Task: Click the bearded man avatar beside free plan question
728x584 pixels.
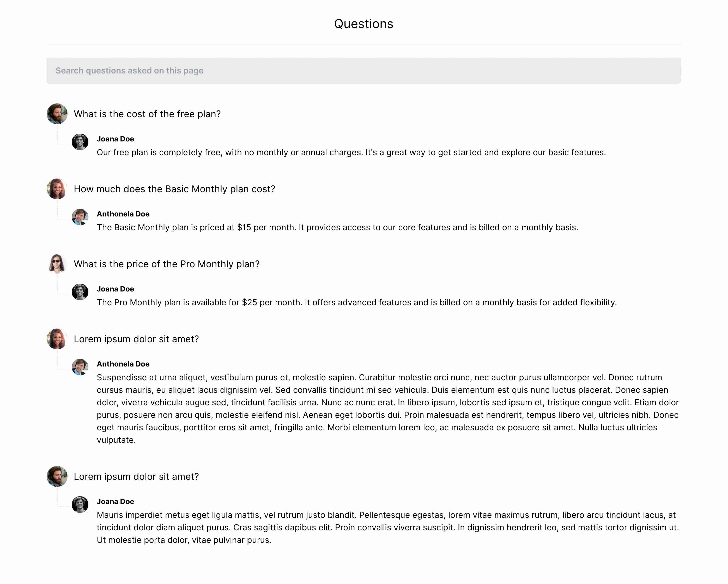Action: (x=57, y=114)
